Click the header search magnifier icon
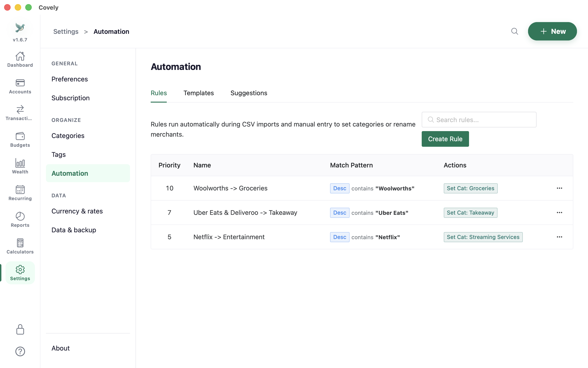588x368 pixels. point(514,32)
